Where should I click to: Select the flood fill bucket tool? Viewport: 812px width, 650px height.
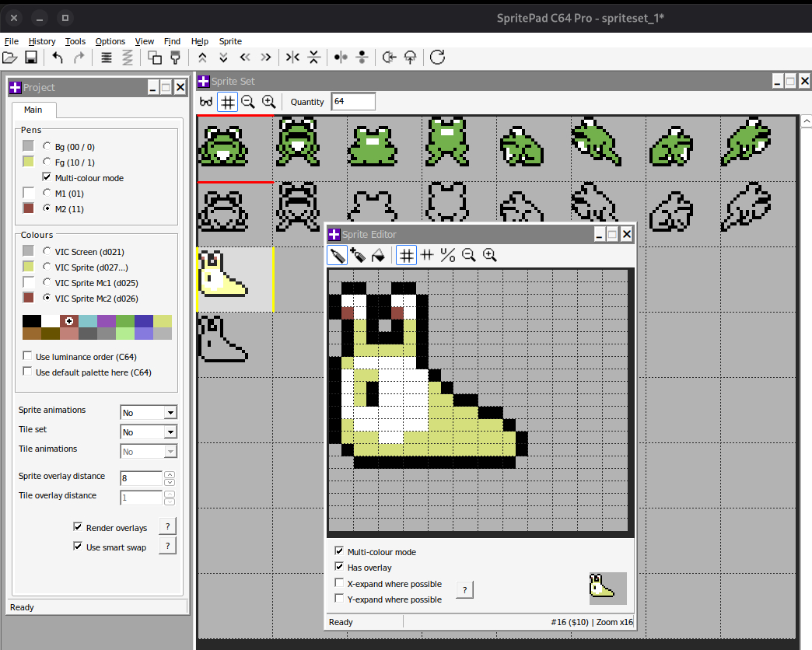[x=378, y=255]
